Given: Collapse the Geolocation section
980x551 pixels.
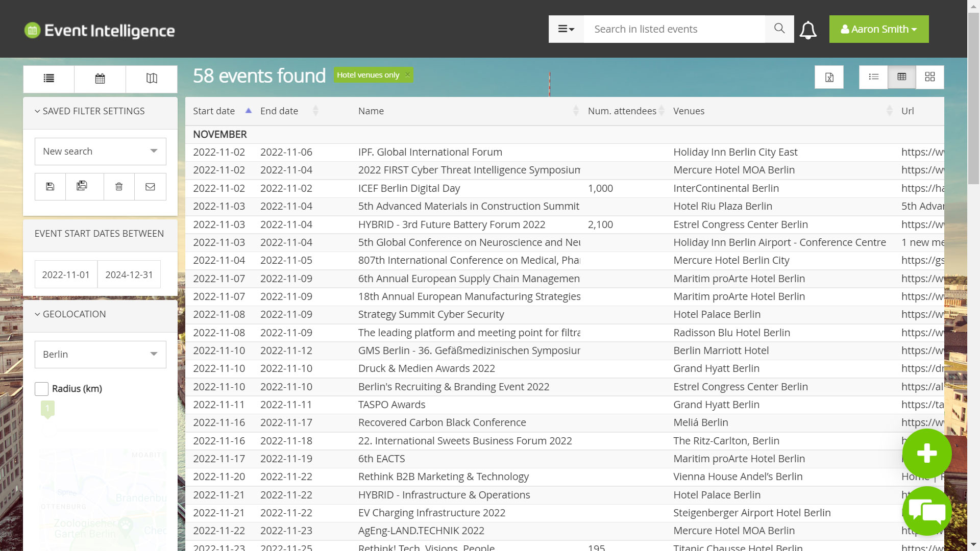Looking at the screenshot, I should (70, 314).
